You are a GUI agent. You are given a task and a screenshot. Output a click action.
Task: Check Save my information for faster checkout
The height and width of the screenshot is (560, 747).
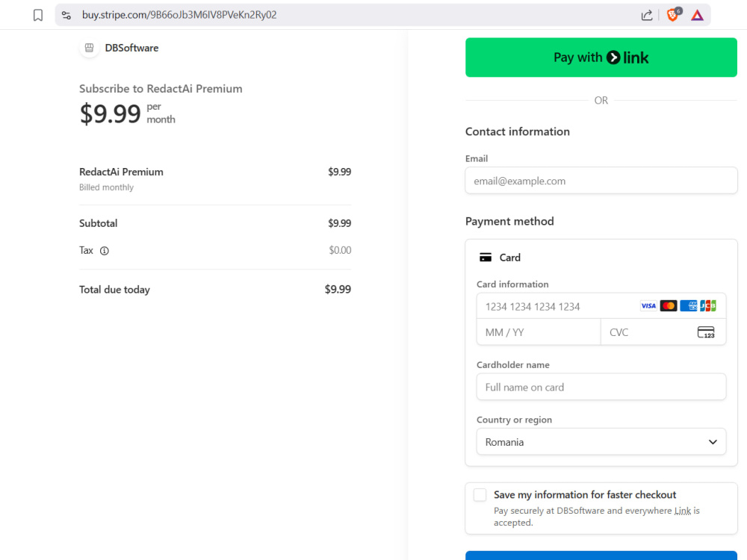480,495
